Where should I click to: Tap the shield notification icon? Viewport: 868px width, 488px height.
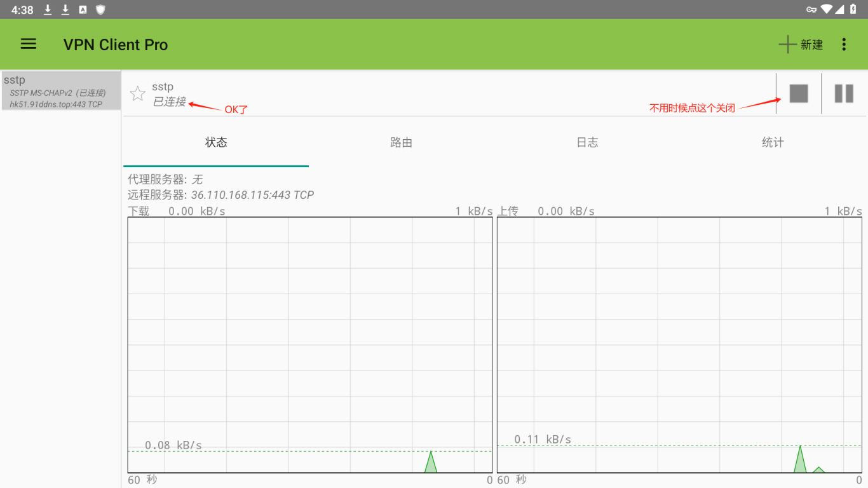[100, 10]
